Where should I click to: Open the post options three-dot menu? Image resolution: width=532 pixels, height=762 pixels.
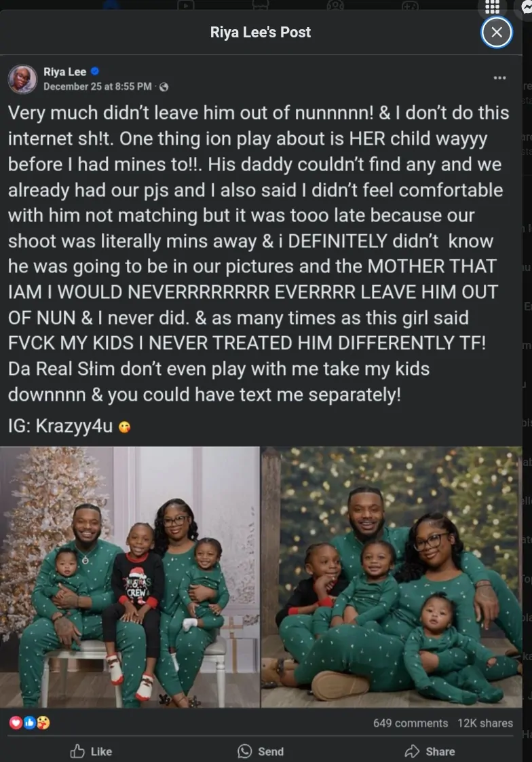(x=499, y=77)
